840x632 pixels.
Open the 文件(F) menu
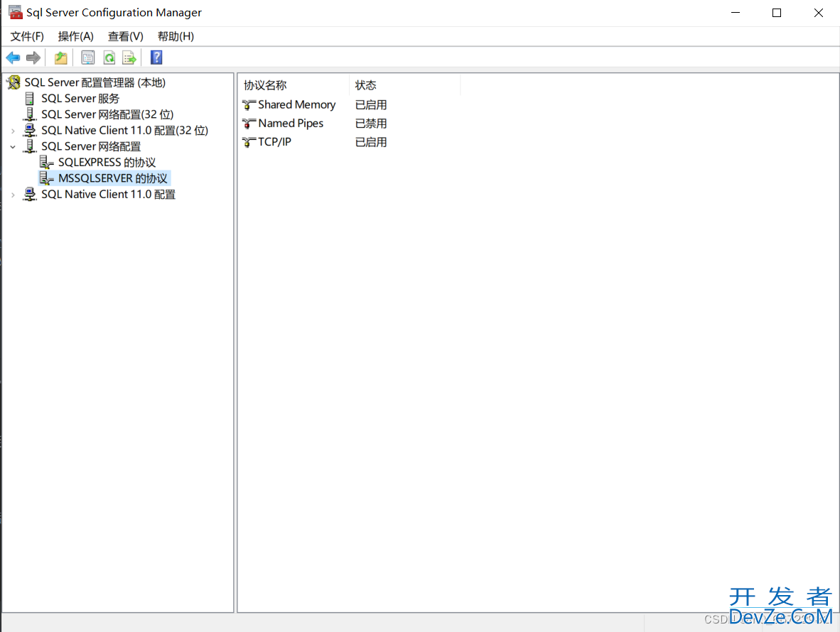point(27,36)
